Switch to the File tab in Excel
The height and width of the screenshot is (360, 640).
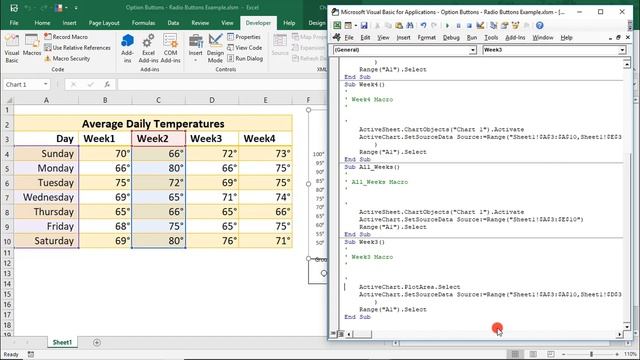14,23
